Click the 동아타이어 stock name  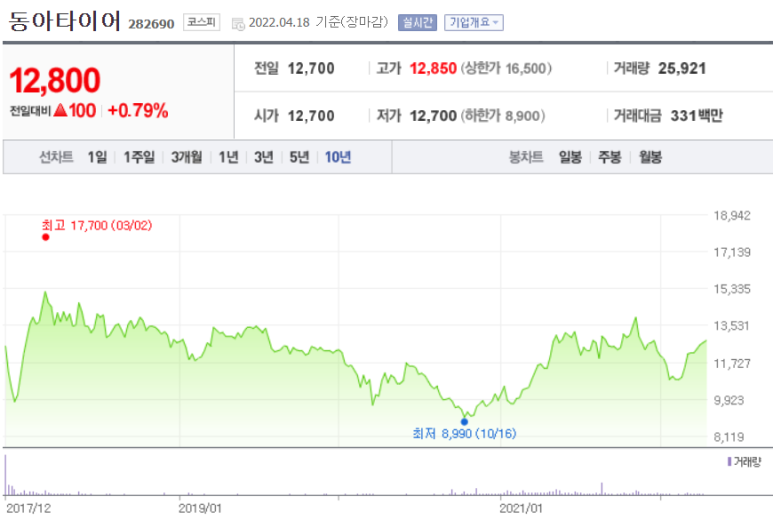tap(65, 21)
